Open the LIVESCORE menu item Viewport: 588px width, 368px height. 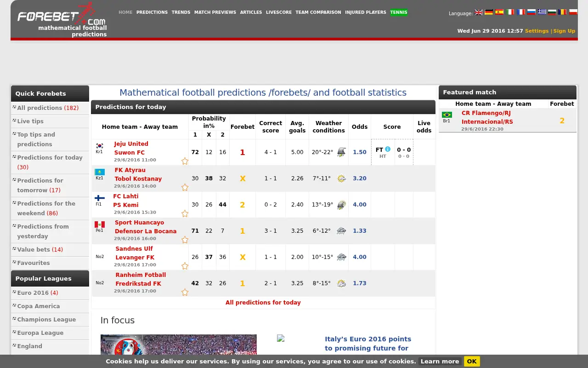(279, 12)
